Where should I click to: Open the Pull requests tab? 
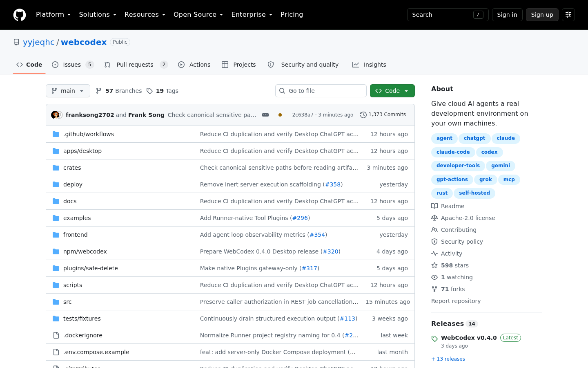click(x=136, y=65)
